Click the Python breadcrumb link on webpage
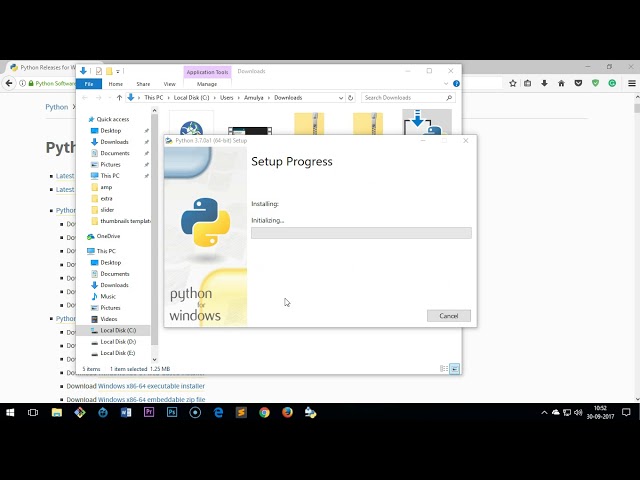The width and height of the screenshot is (640, 480). [56, 107]
